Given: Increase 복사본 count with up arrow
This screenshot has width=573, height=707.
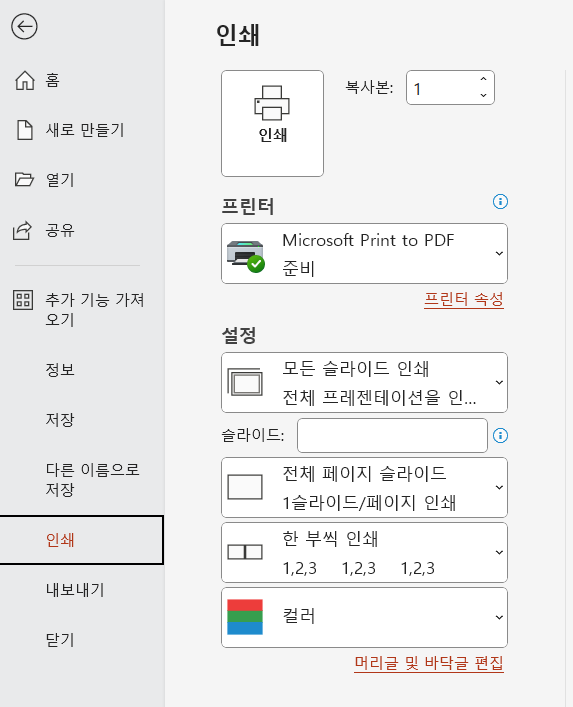Looking at the screenshot, I should 483,79.
